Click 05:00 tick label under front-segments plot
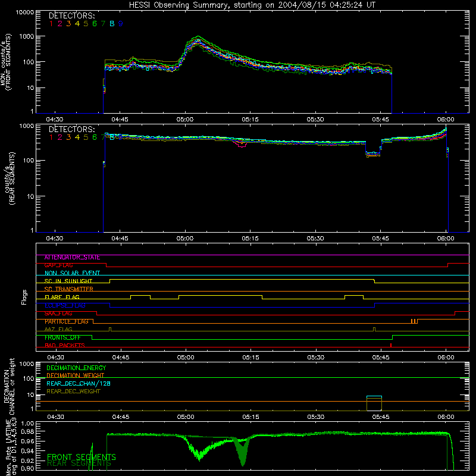 [x=185, y=120]
